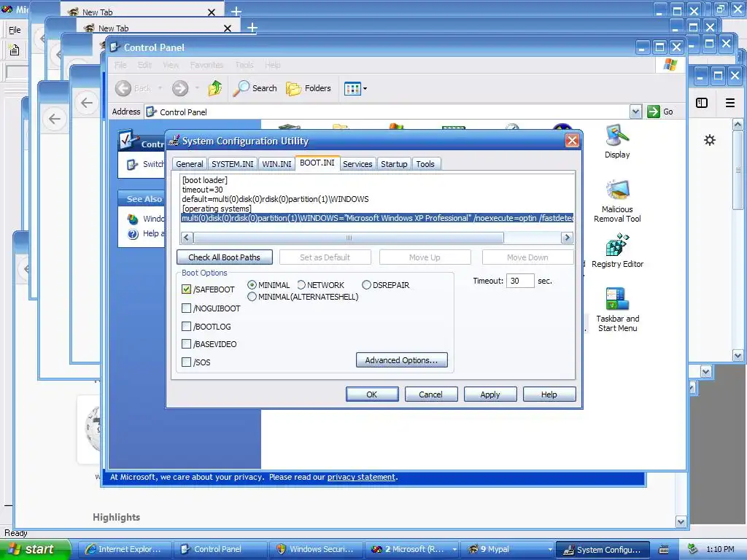Click the boot.ini horizontal scrollbar thumb

coord(349,237)
